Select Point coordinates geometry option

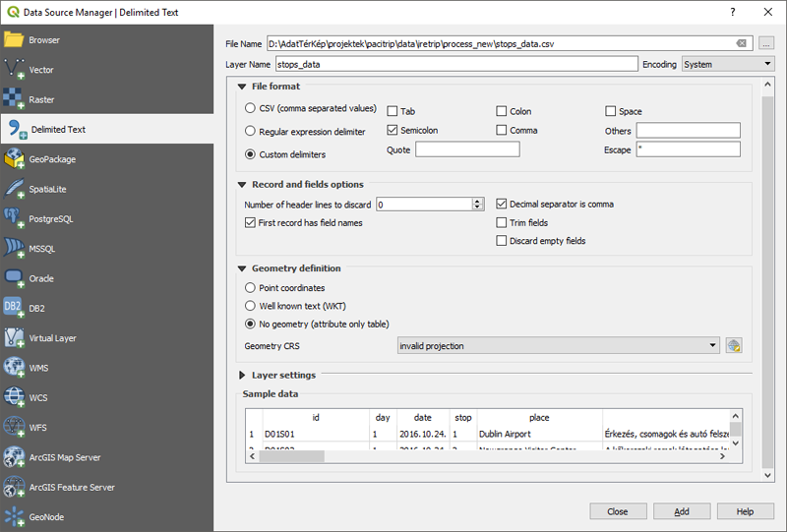pyautogui.click(x=250, y=287)
